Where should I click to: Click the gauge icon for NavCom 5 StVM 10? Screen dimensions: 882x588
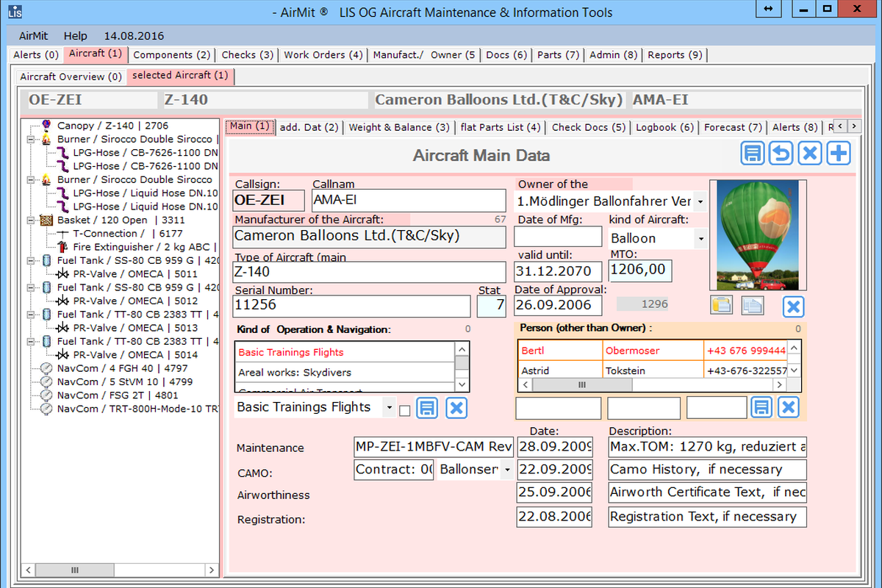[47, 381]
